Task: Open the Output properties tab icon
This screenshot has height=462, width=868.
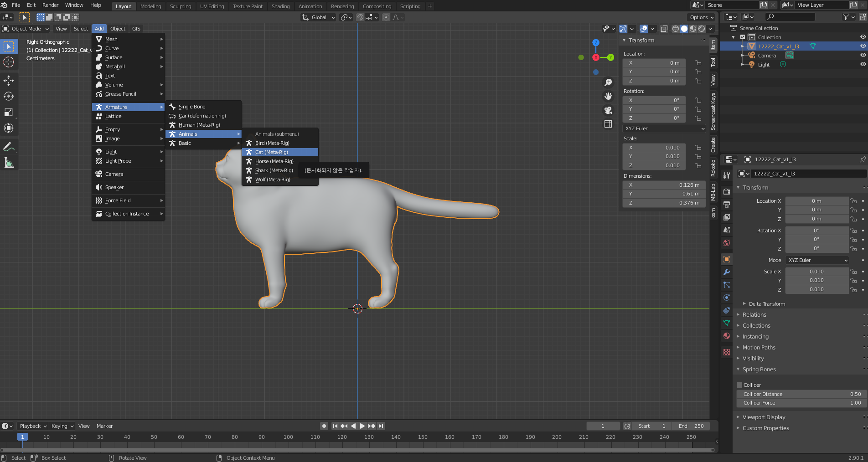Action: pyautogui.click(x=727, y=205)
